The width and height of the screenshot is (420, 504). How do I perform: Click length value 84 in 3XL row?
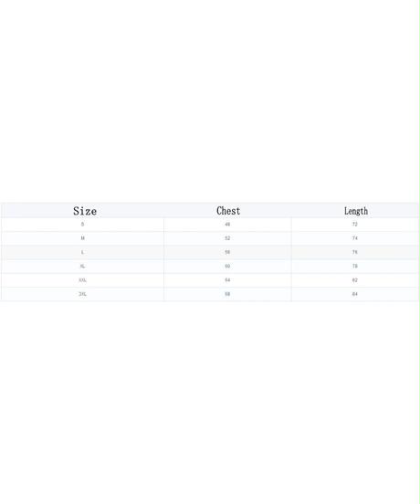(355, 294)
